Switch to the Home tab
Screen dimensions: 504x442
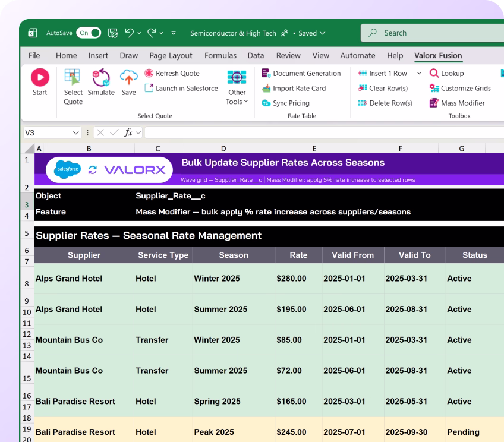(66, 56)
